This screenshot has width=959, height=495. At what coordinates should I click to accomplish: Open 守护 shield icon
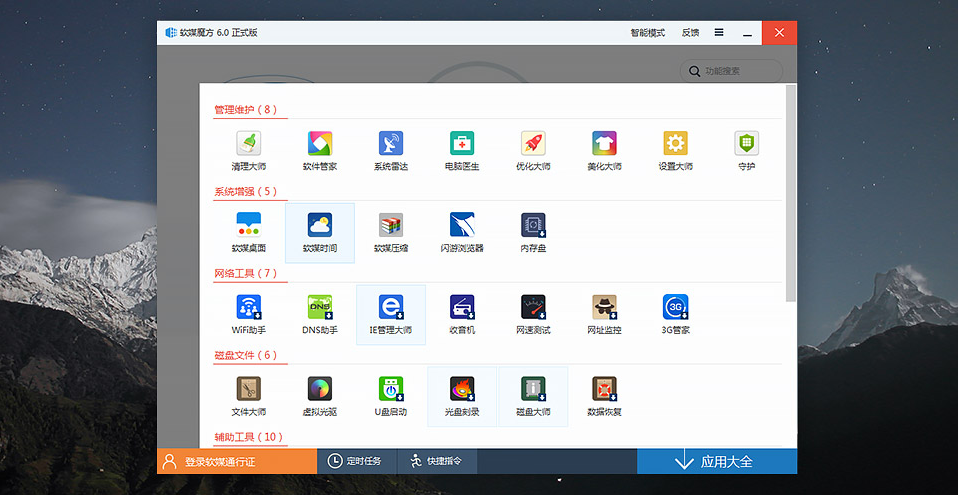pyautogui.click(x=746, y=151)
